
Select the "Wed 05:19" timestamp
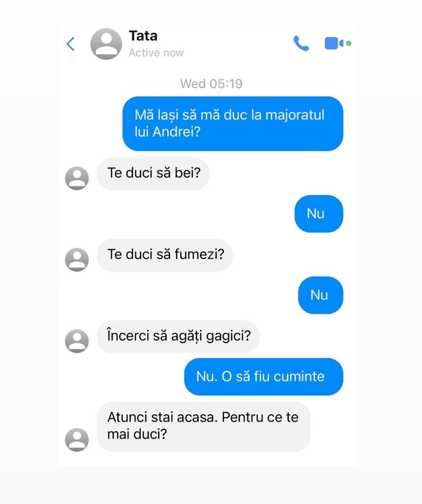(211, 84)
